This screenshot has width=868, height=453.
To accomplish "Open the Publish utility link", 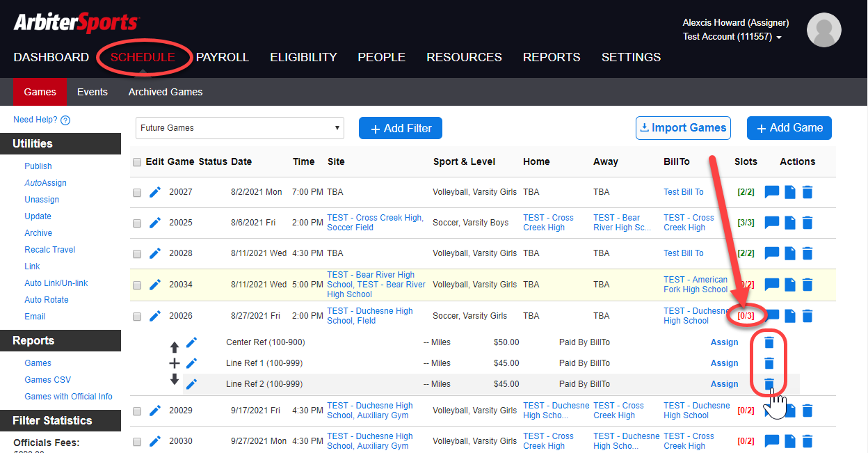I will (x=38, y=166).
